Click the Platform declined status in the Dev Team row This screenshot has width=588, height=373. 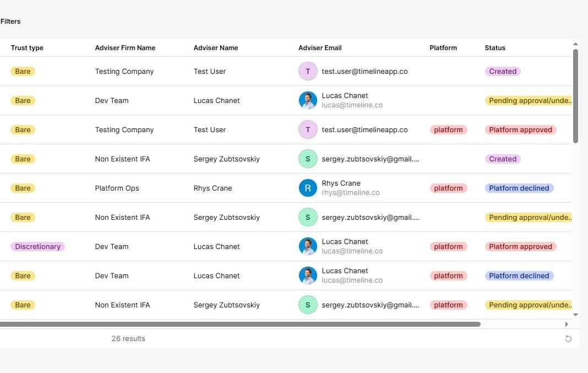519,276
